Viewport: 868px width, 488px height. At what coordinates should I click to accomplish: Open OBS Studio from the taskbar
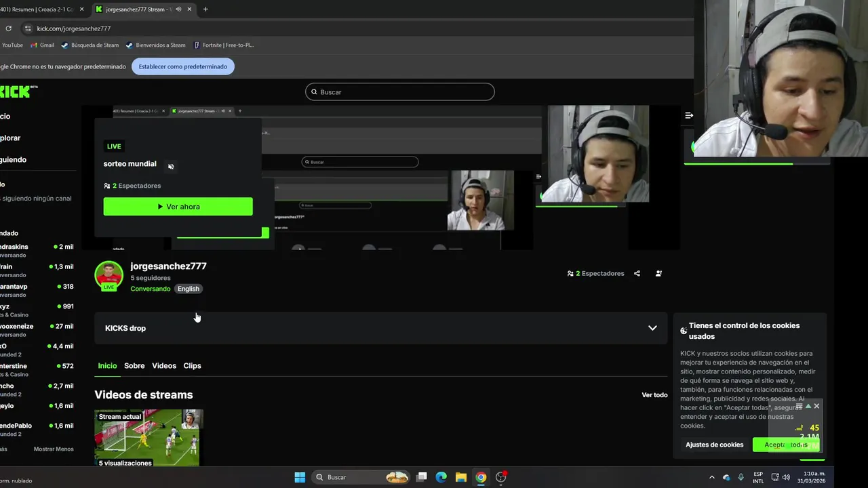point(501,477)
